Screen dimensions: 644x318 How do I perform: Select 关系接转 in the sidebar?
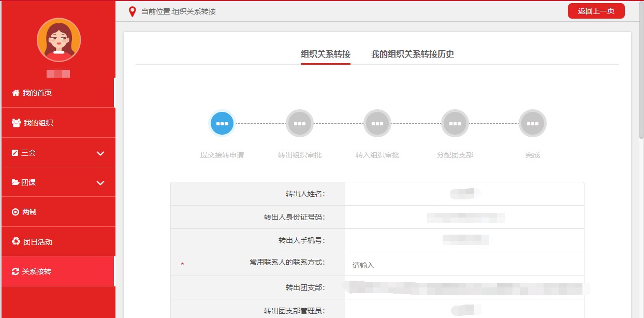37,271
